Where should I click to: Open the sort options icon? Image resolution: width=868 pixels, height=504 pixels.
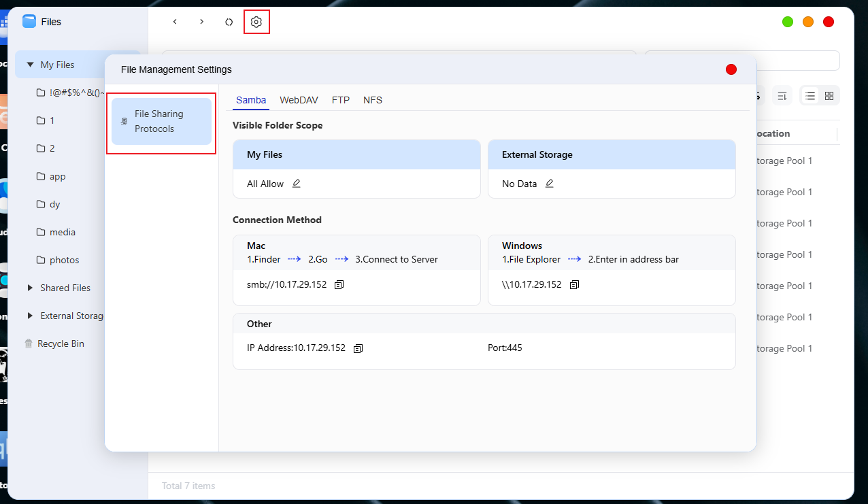[x=782, y=96]
